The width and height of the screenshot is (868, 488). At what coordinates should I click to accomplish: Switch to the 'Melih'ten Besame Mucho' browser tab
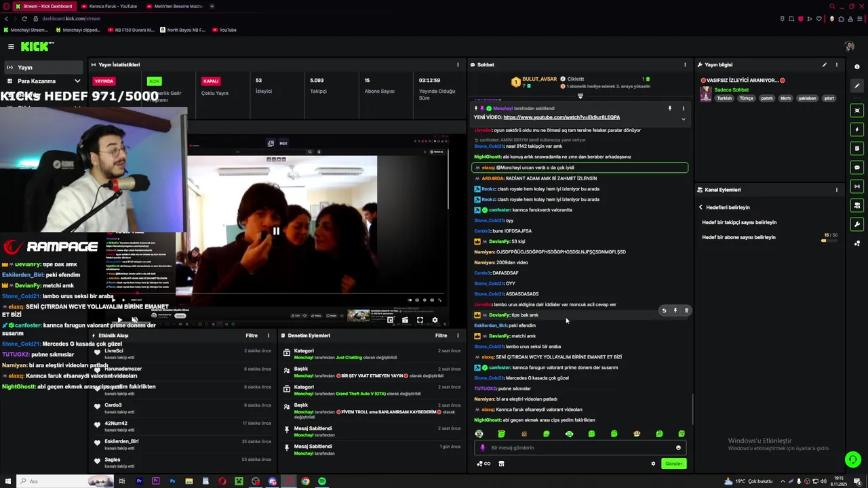pos(174,6)
